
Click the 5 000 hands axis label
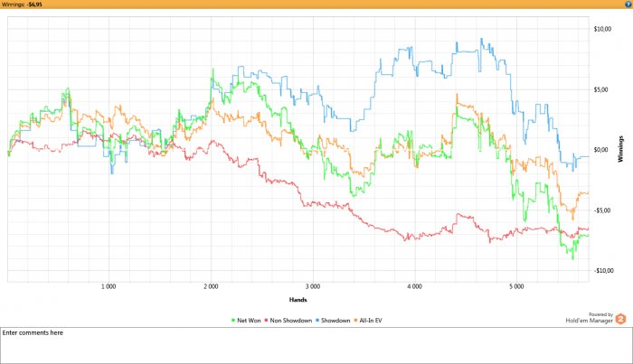click(x=516, y=286)
